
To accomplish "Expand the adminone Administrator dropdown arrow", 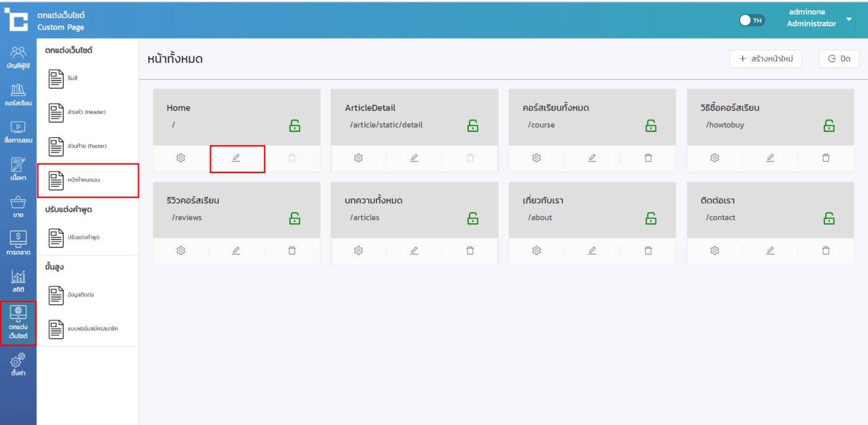I will click(x=849, y=19).
